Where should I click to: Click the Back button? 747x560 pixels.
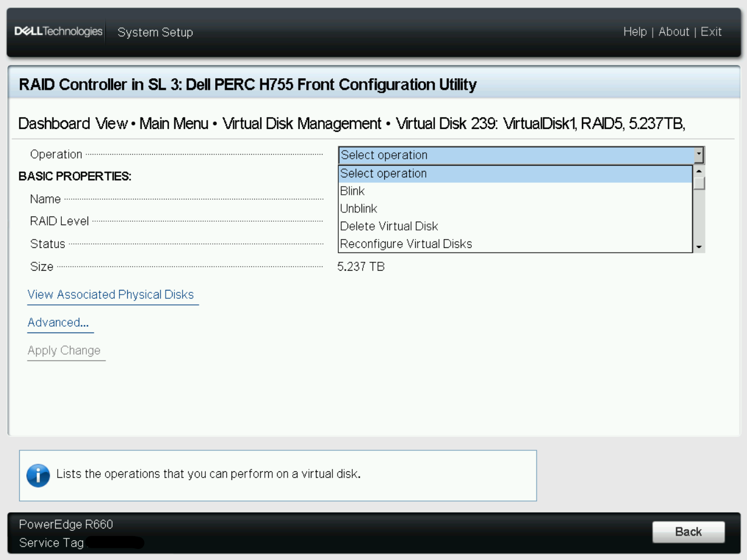688,532
